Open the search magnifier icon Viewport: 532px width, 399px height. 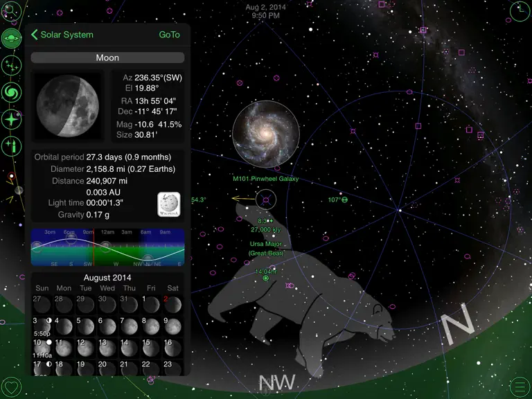(11, 11)
